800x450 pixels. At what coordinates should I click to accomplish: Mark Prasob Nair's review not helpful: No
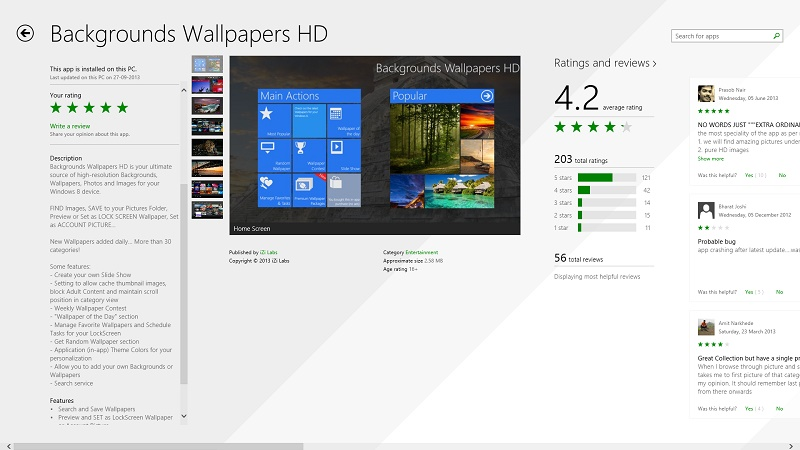click(x=782, y=175)
